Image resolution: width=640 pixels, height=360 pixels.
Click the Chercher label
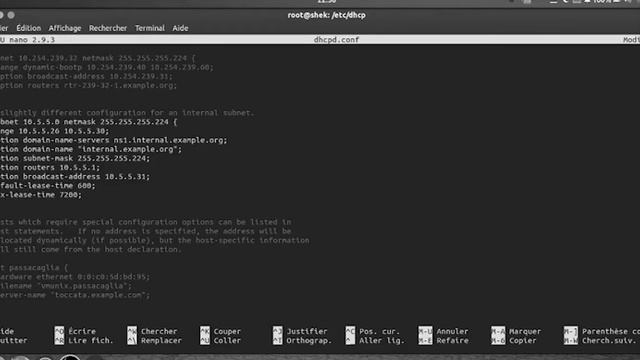tap(159, 331)
